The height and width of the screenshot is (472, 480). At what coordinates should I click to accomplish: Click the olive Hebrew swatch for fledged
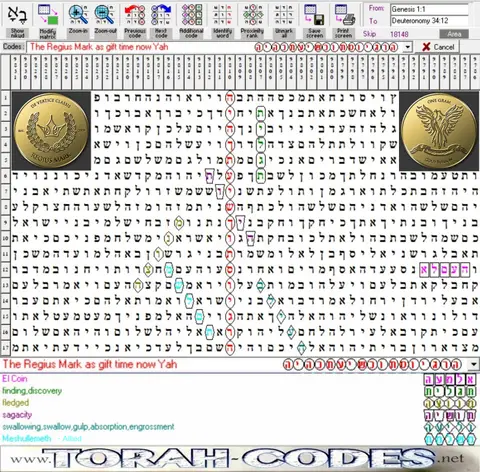click(x=450, y=403)
